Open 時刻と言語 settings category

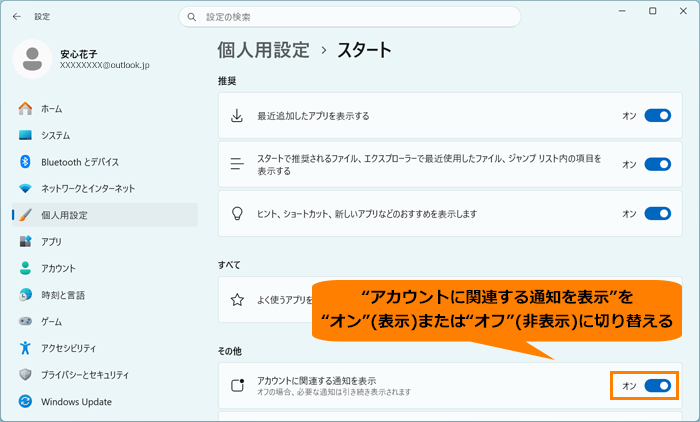[105, 295]
